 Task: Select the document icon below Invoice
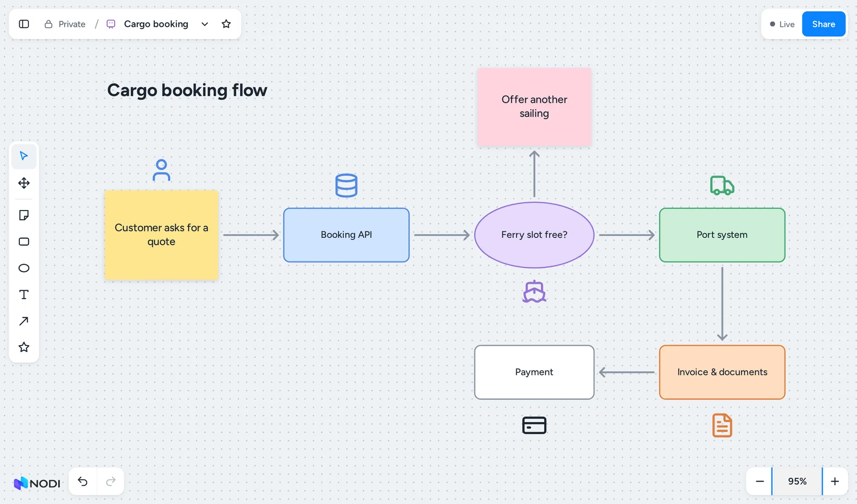tap(722, 425)
